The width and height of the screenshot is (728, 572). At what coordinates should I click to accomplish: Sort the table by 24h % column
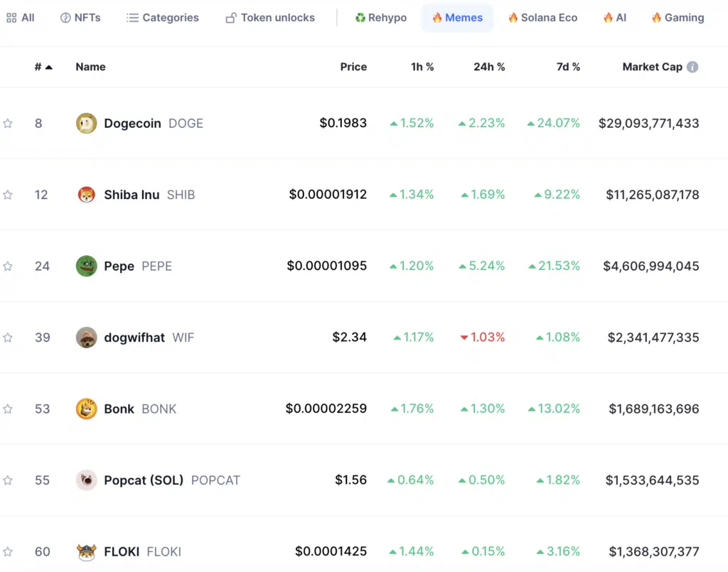click(489, 67)
